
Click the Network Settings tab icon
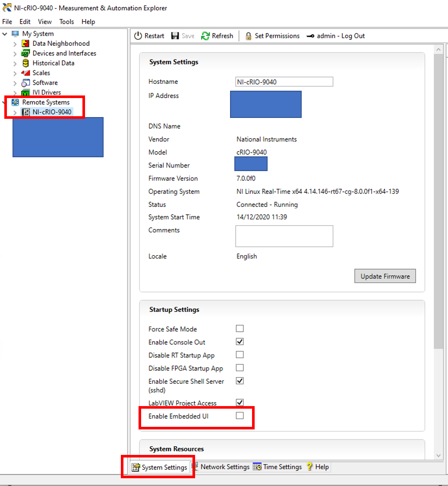(x=195, y=467)
